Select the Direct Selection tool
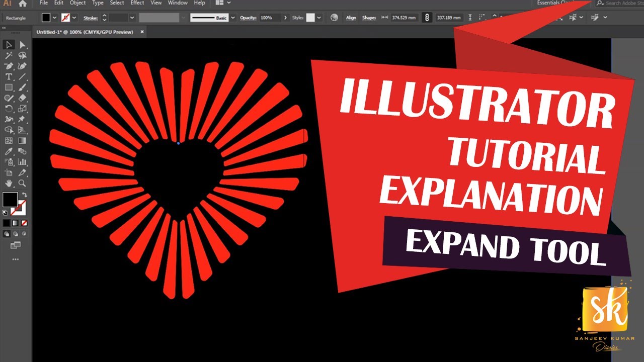 point(22,45)
